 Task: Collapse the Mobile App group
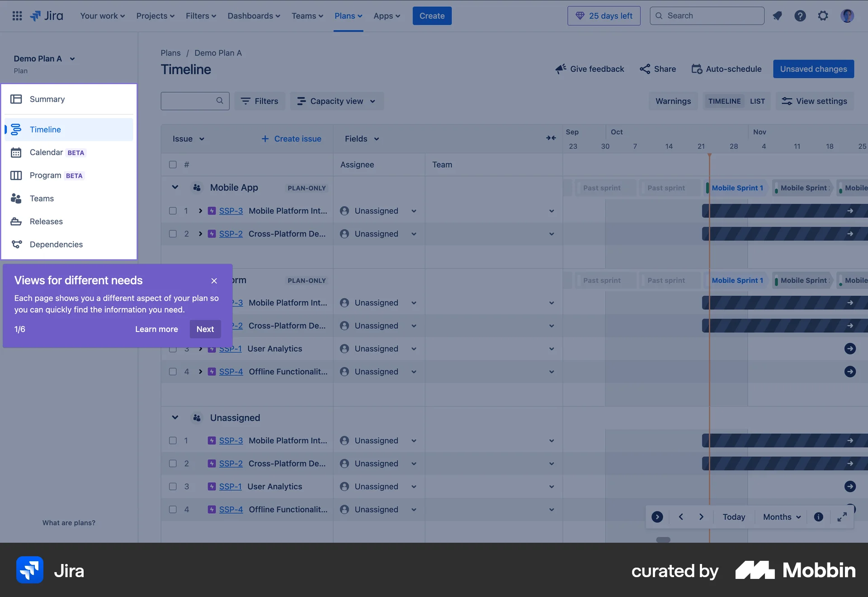[175, 187]
